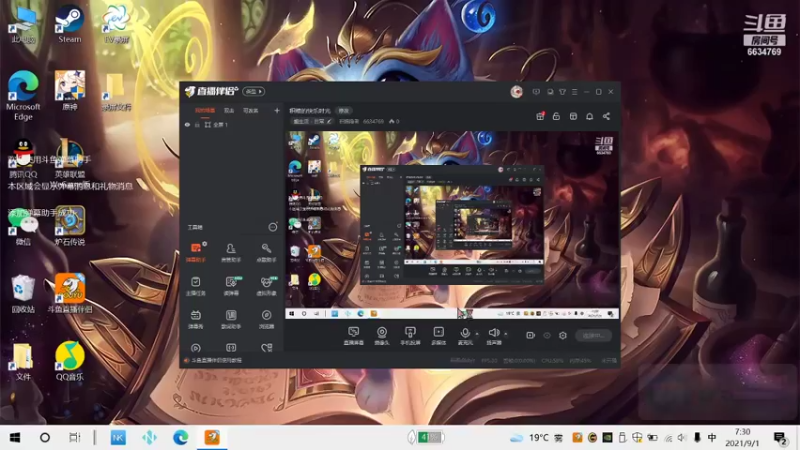800x450 pixels.
Task: Edit the stream category pill with pencil
Action: [312, 121]
